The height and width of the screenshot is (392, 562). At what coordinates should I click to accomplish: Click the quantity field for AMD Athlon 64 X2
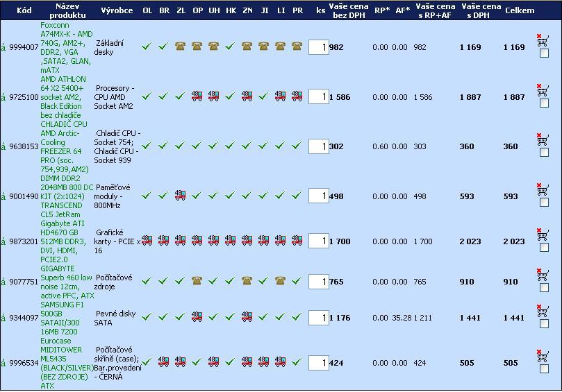(x=318, y=97)
